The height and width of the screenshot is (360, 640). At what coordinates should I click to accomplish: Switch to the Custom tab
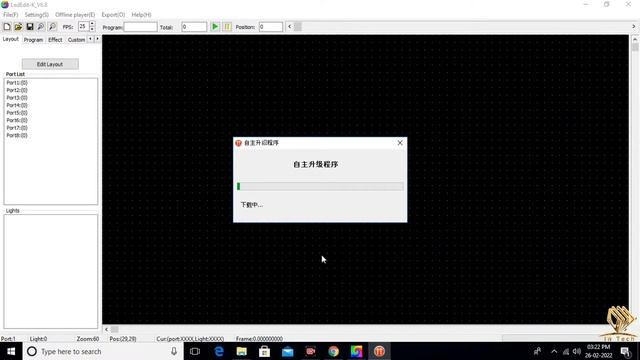[x=76, y=40]
